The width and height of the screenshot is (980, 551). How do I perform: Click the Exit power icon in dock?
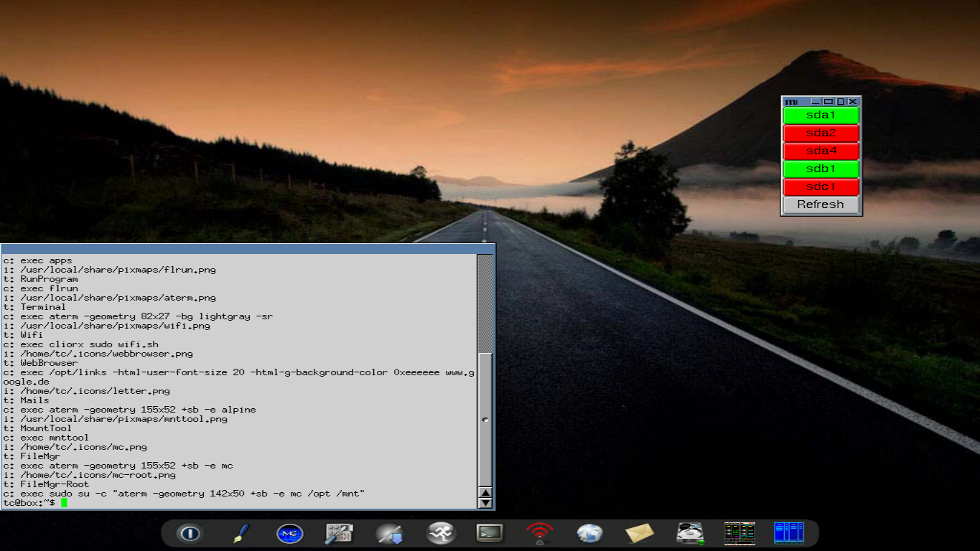(x=190, y=534)
